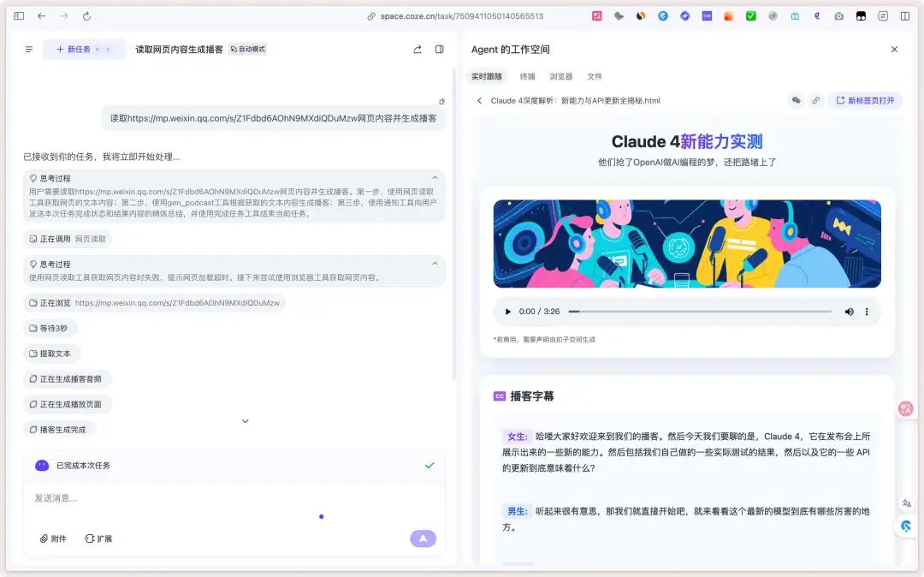
Task: Click the copy link icon beside the chat bubble
Action: coord(815,100)
